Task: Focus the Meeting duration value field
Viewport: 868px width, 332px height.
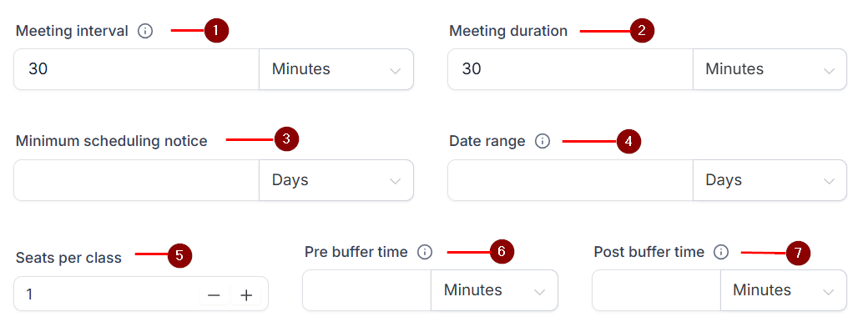Action: click(570, 69)
